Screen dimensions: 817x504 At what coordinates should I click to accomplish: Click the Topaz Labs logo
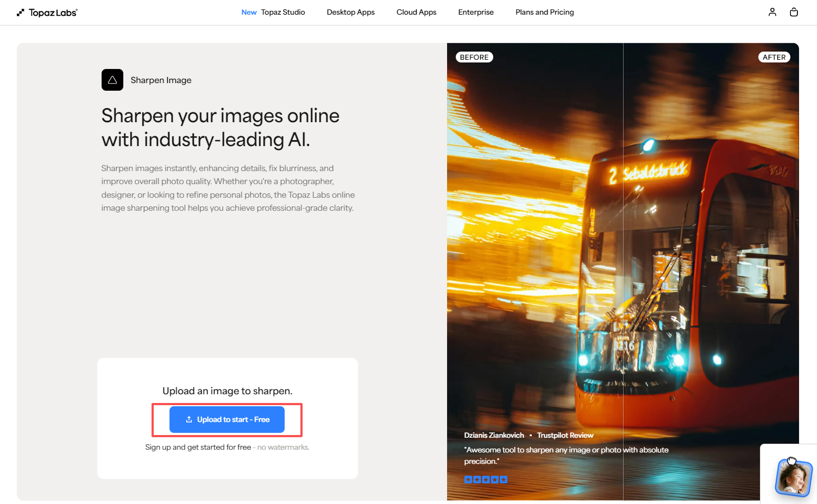click(47, 12)
